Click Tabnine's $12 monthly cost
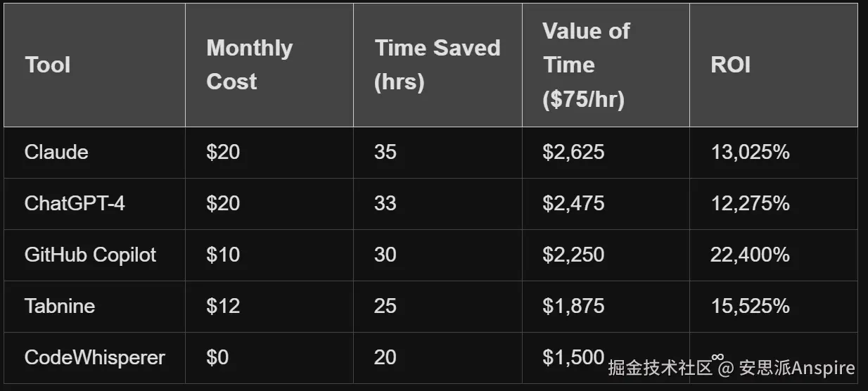The width and height of the screenshot is (868, 391). tap(223, 306)
